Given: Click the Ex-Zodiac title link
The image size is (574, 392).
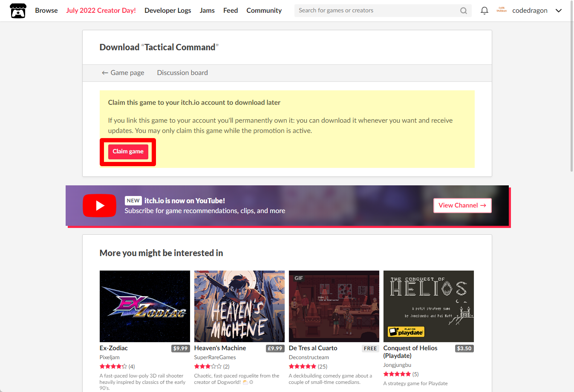Looking at the screenshot, I should click(114, 348).
